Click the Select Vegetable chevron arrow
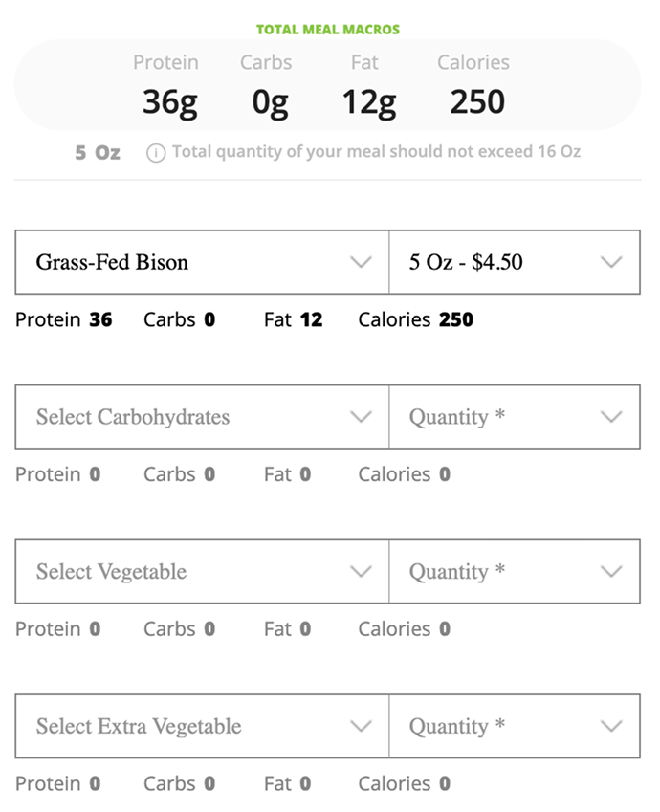This screenshot has height=812, width=660. click(362, 571)
